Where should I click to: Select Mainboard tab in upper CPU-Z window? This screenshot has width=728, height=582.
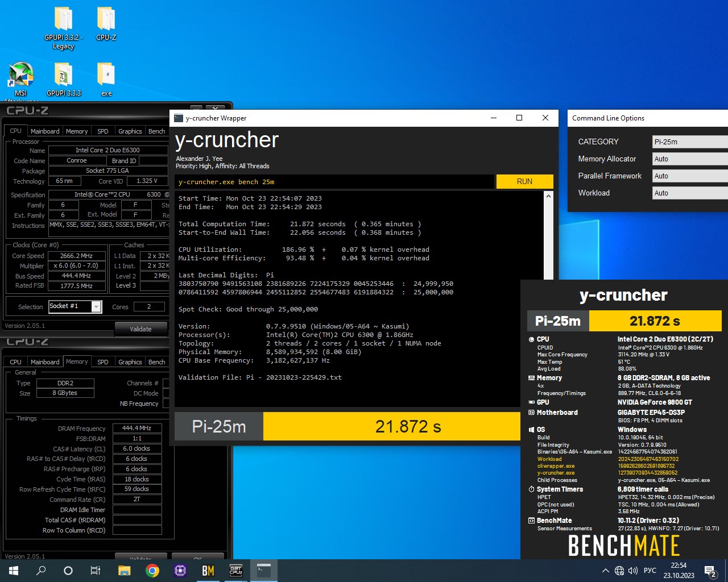(45, 131)
